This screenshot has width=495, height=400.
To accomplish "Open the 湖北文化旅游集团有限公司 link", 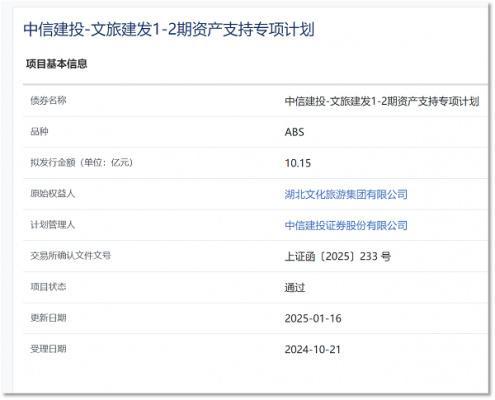I will (346, 194).
